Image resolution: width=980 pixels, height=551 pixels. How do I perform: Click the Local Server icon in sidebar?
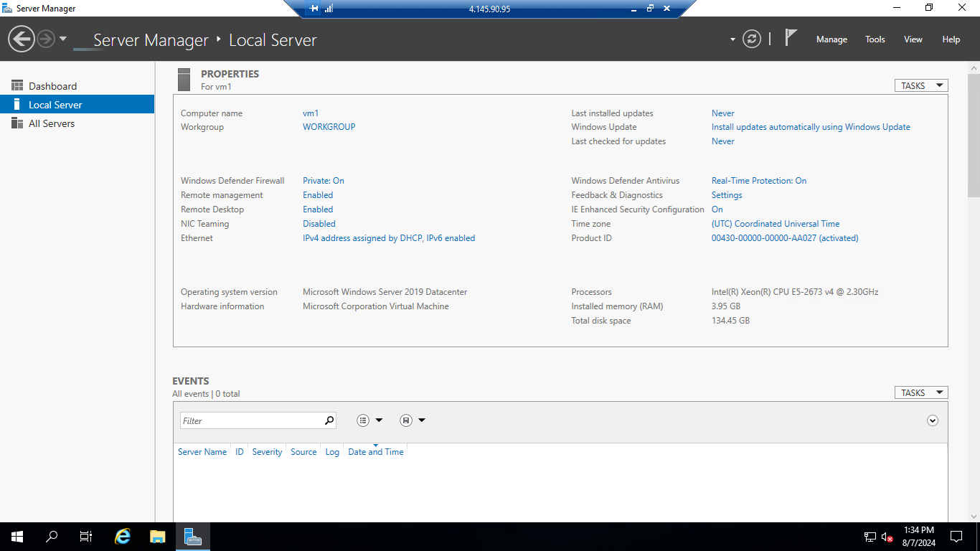pos(17,105)
